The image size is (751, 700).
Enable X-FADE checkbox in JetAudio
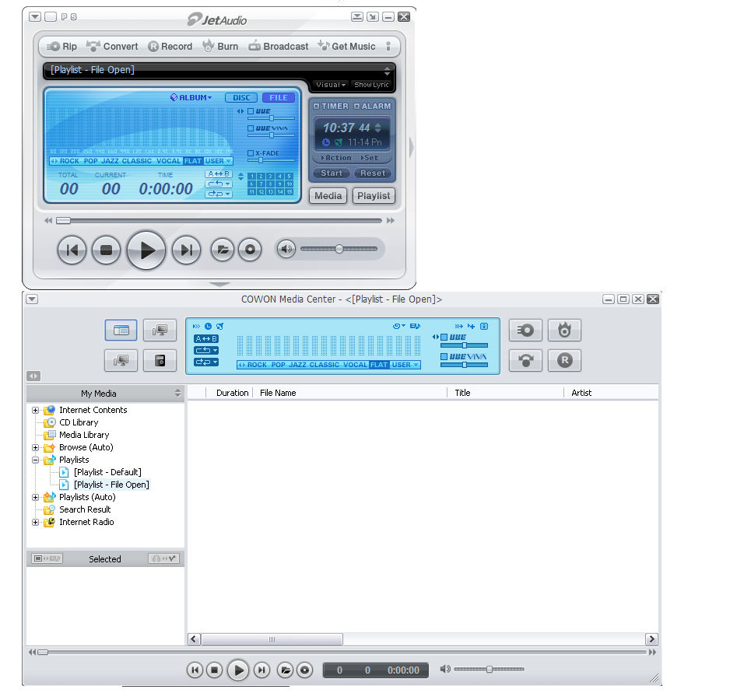click(x=251, y=153)
